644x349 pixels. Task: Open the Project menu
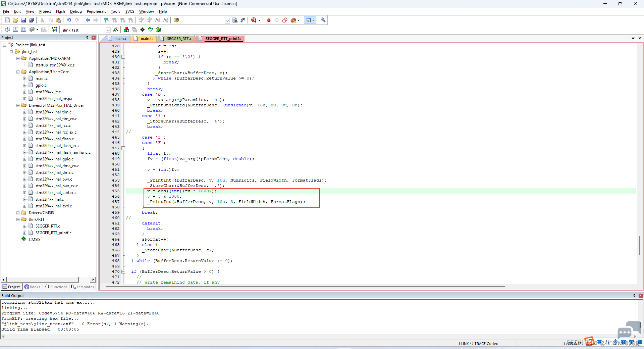point(45,11)
